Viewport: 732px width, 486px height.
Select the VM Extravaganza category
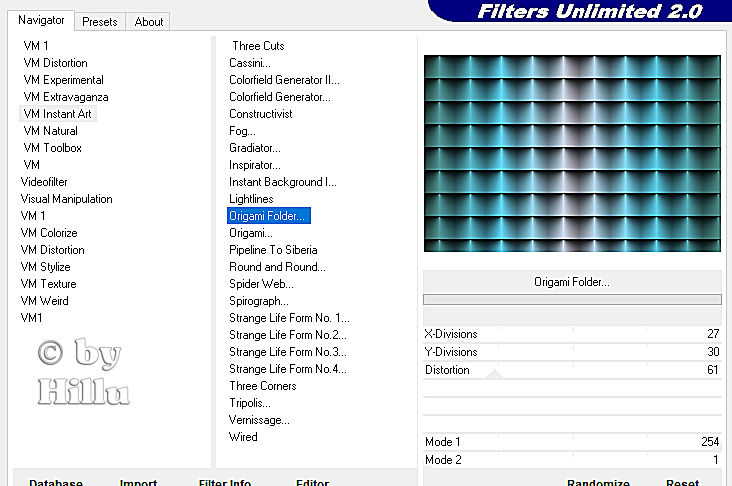[65, 97]
